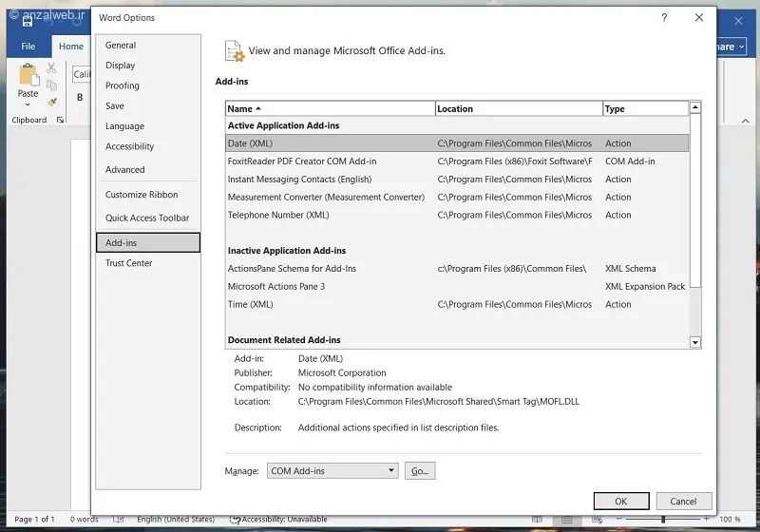Click the 100 % zoom level in status bar

[x=730, y=520]
